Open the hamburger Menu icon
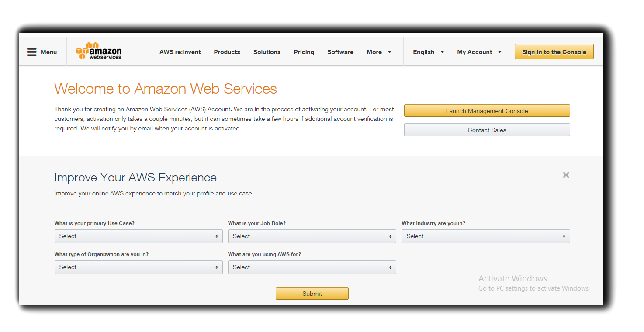 pyautogui.click(x=32, y=52)
